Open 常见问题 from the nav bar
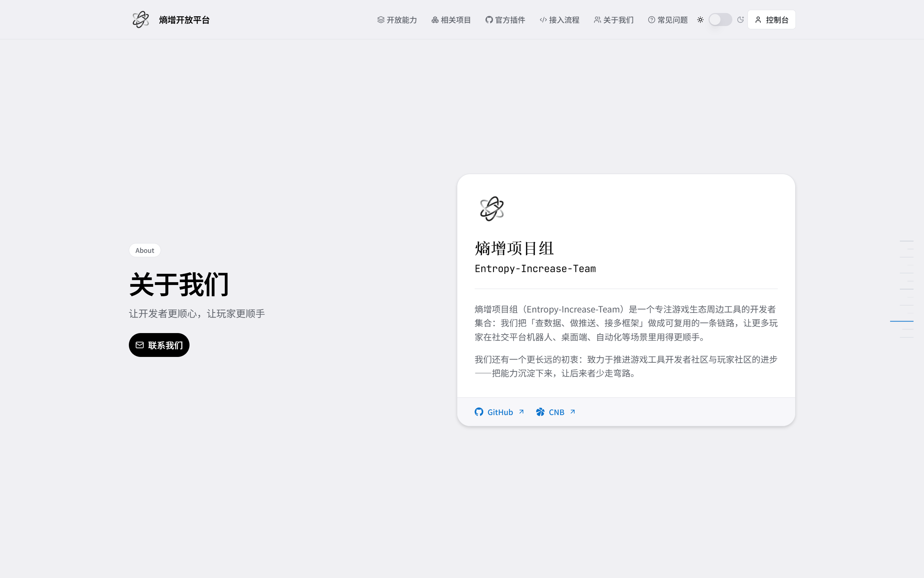The image size is (924, 578). tap(668, 20)
